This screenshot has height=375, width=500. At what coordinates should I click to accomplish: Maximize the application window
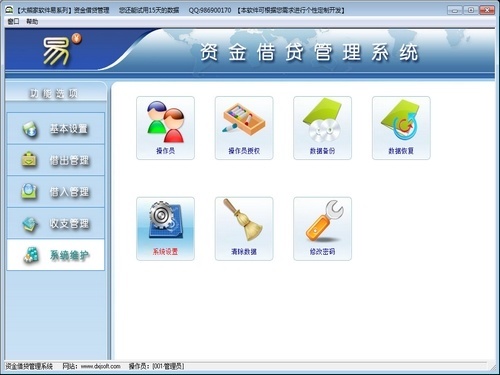(471, 10)
